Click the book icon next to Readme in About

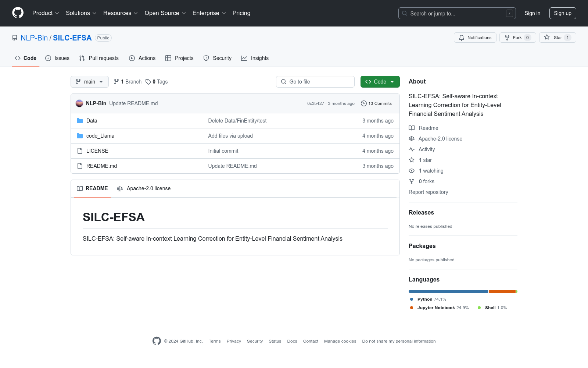(x=412, y=128)
